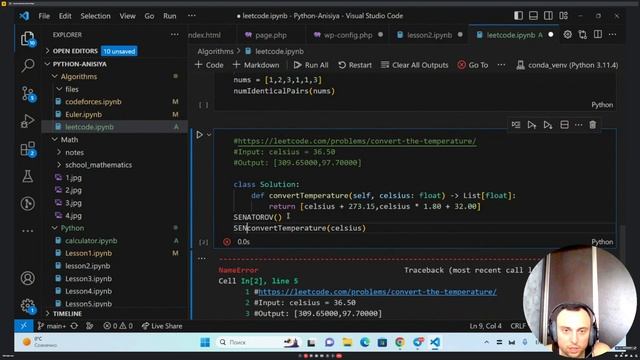The image size is (640, 360).
Task: Open the Accounts menu icon
Action: tap(27, 278)
